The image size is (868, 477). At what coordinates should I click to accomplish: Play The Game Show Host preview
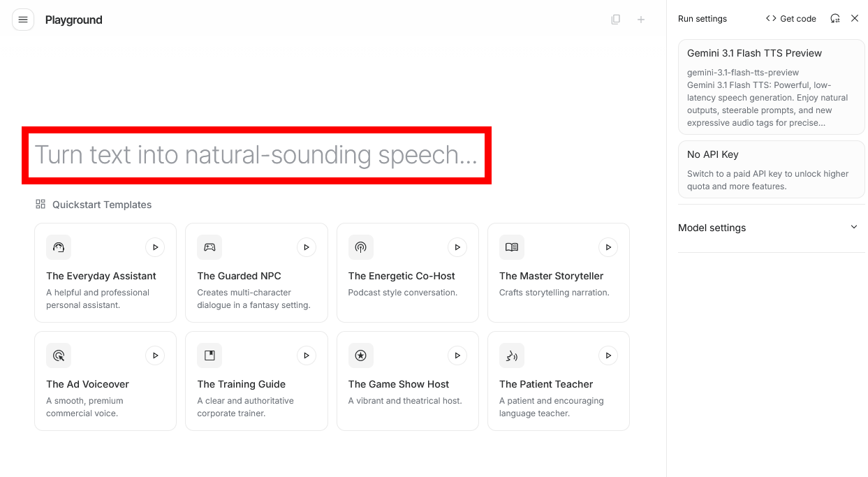457,355
